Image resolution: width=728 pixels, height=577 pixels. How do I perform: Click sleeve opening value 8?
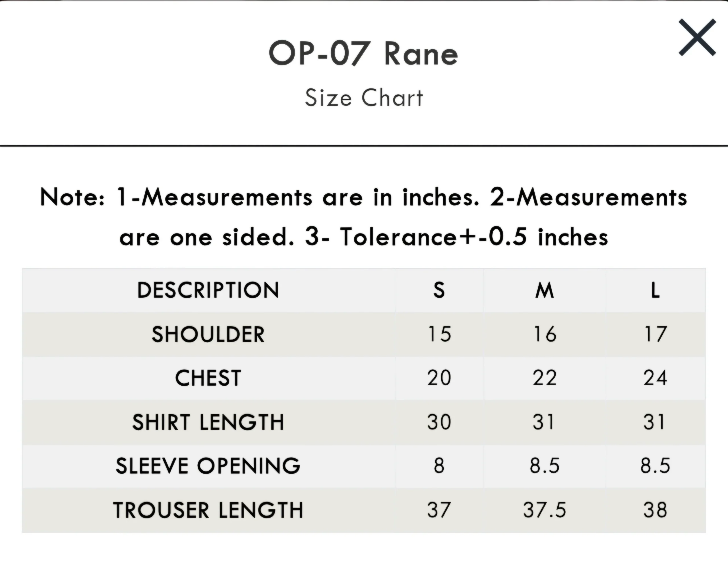click(439, 466)
